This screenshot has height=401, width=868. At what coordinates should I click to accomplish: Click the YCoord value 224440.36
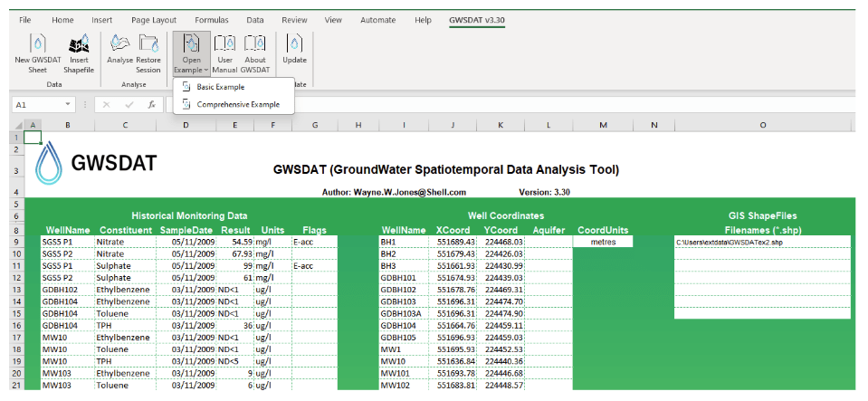501,361
